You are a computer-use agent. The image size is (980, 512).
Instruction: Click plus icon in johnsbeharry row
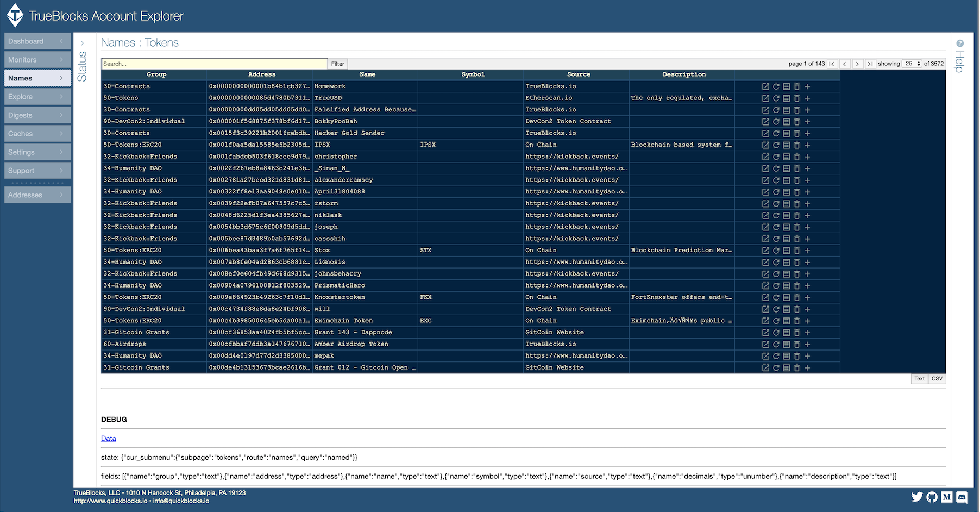[807, 274]
